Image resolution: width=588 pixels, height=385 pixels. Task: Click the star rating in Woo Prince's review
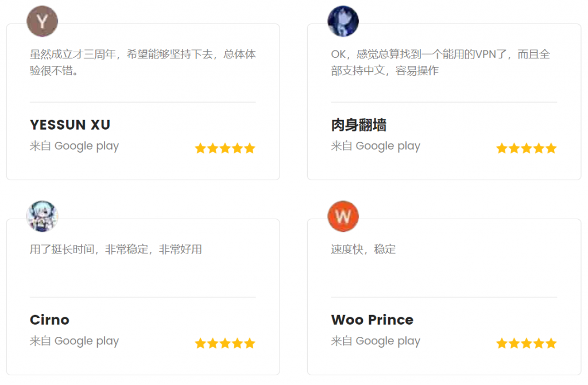point(526,344)
